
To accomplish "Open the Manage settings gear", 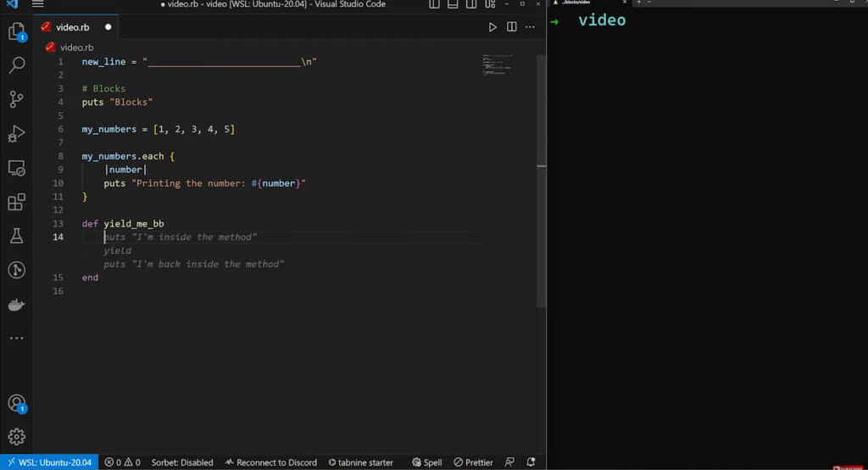I will click(x=17, y=437).
